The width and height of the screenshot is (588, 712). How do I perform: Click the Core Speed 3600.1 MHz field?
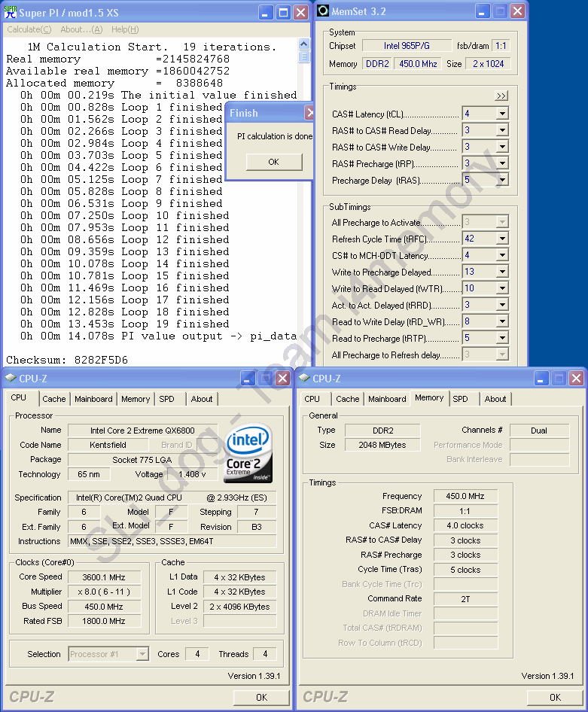point(104,577)
